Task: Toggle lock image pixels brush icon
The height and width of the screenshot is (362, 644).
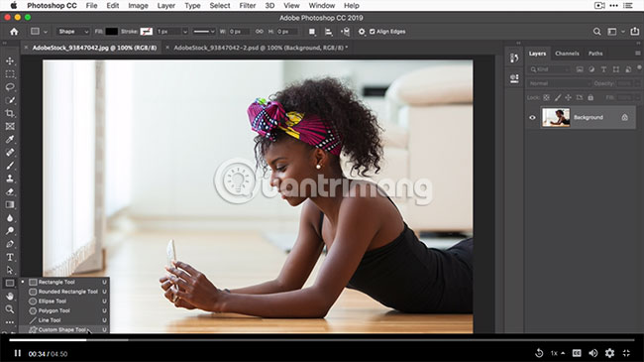Action: 558,98
